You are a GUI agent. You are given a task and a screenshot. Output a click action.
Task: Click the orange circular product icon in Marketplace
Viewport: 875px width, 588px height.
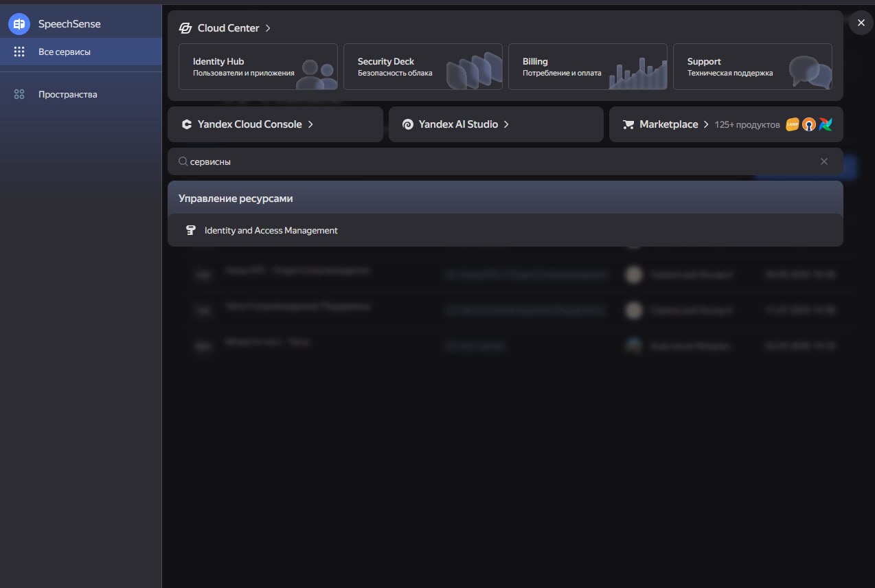point(809,124)
